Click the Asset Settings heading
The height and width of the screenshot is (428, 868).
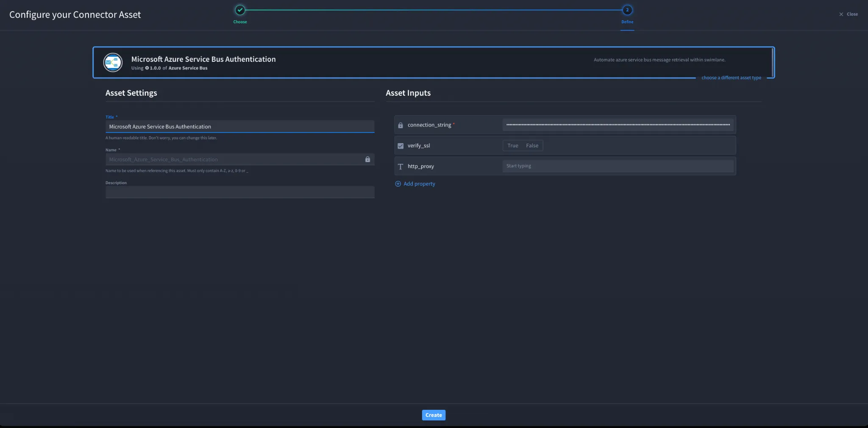point(131,93)
